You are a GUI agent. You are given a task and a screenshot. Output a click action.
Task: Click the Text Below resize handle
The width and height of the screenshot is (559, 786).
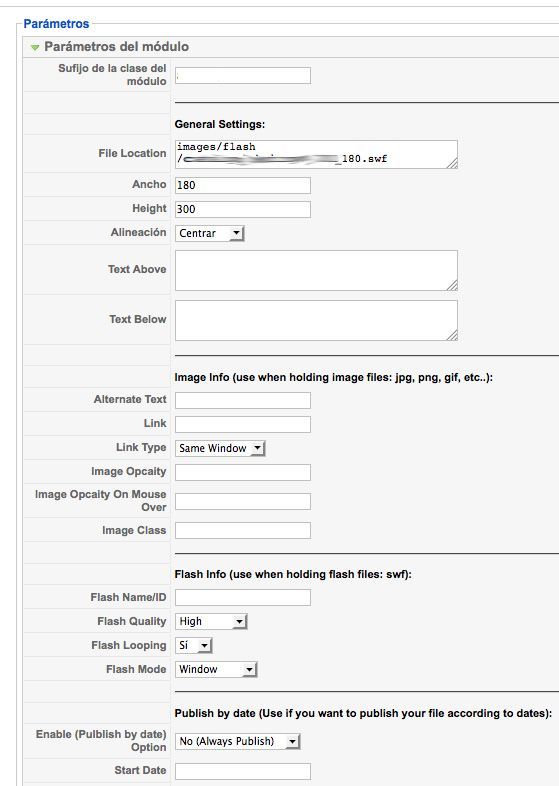tap(452, 335)
